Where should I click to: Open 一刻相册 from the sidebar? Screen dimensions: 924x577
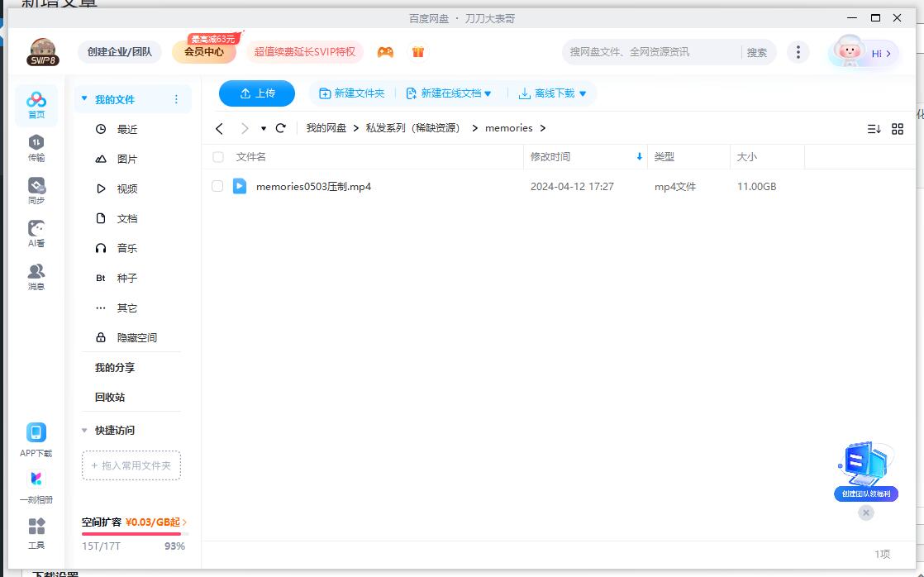click(36, 486)
